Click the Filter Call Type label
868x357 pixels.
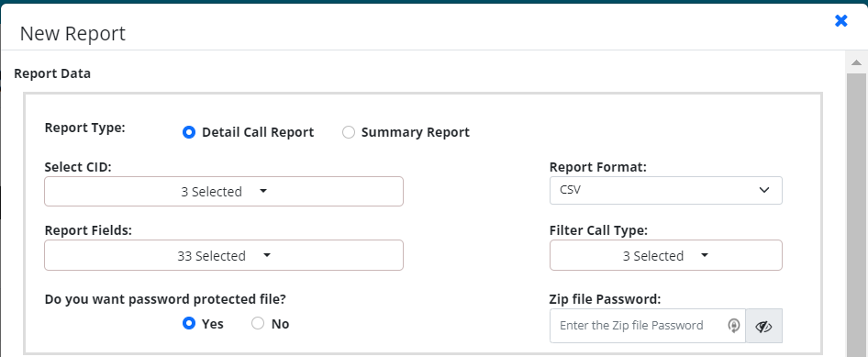598,230
